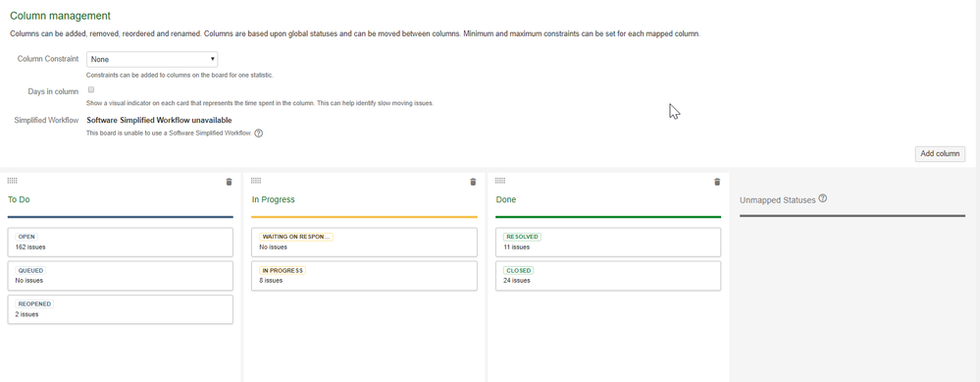Rename the Done column title
The image size is (980, 382).
click(x=506, y=199)
